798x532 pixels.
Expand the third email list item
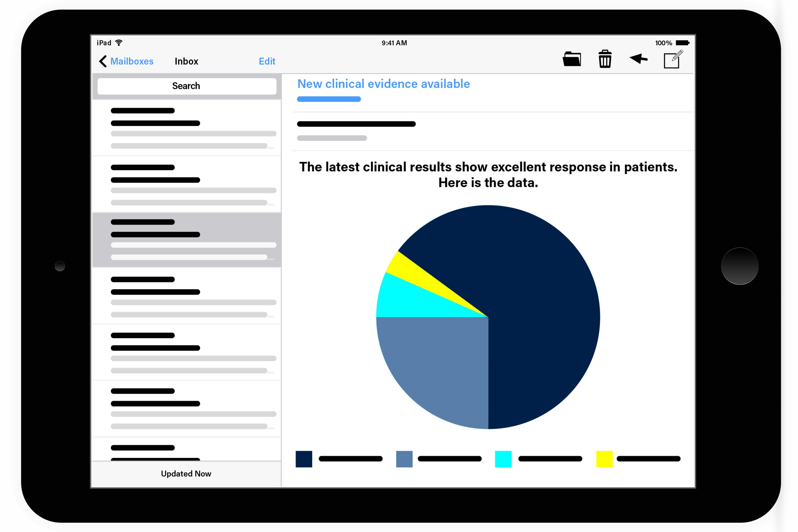[187, 238]
